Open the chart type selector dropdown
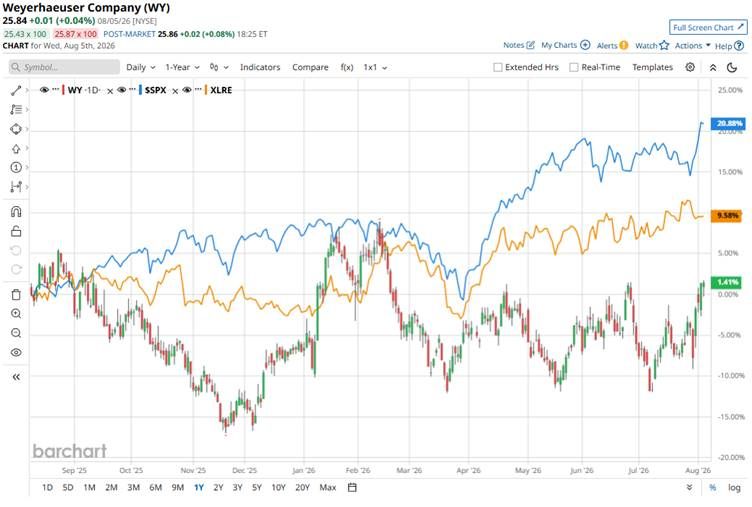The image size is (752, 507). tap(219, 67)
